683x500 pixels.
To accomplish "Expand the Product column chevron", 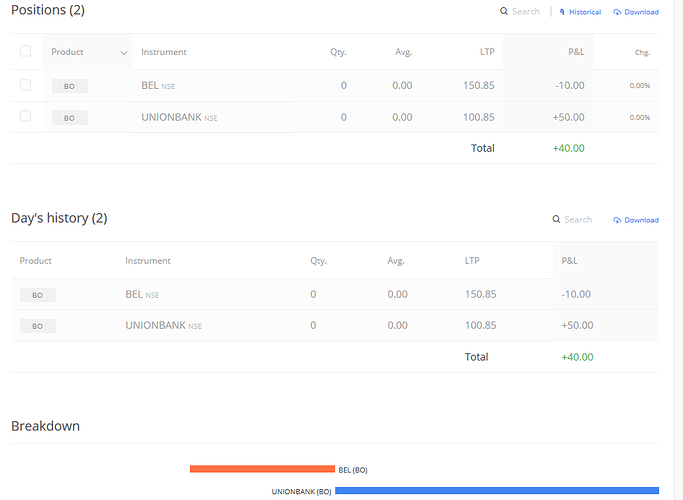I will tap(124, 53).
